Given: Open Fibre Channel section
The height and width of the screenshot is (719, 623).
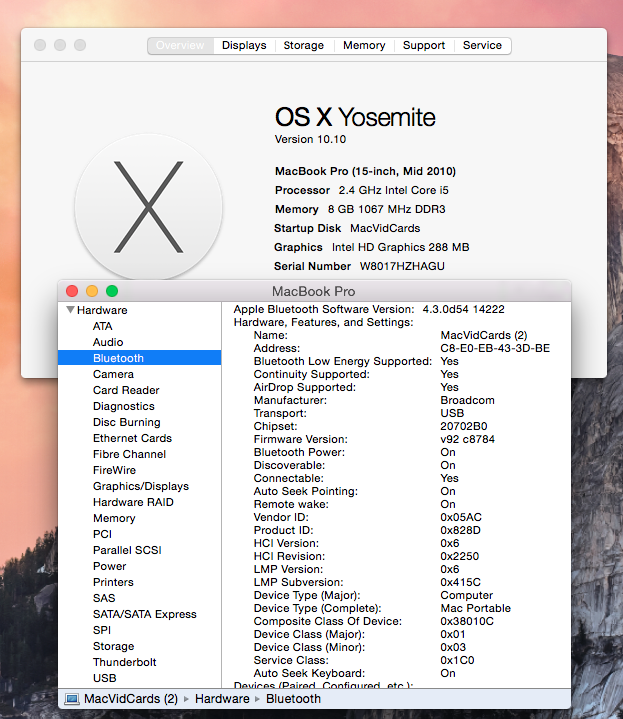Looking at the screenshot, I should point(129,454).
